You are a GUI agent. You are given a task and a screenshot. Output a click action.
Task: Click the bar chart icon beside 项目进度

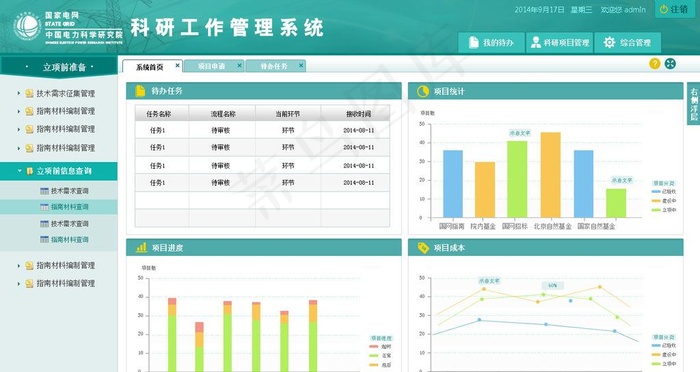(142, 247)
